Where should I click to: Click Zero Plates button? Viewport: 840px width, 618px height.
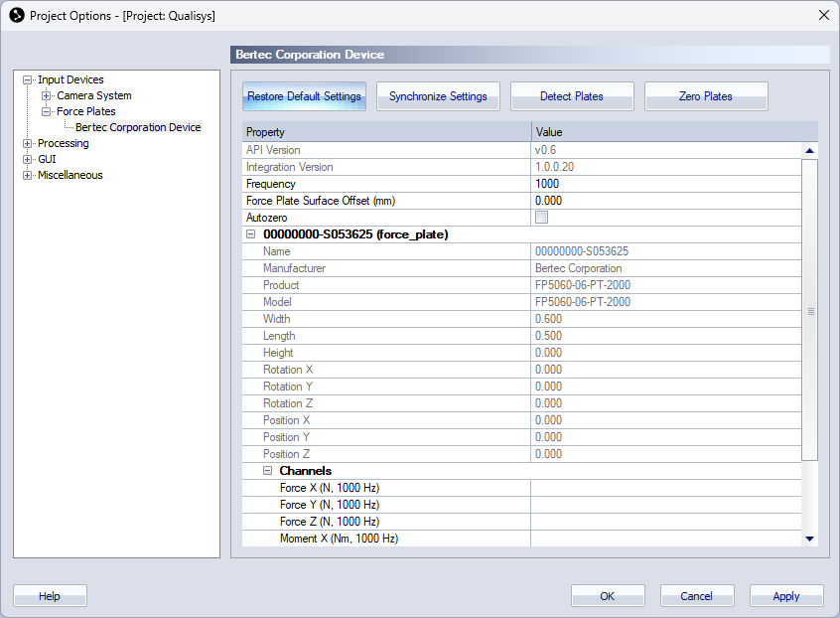point(706,96)
